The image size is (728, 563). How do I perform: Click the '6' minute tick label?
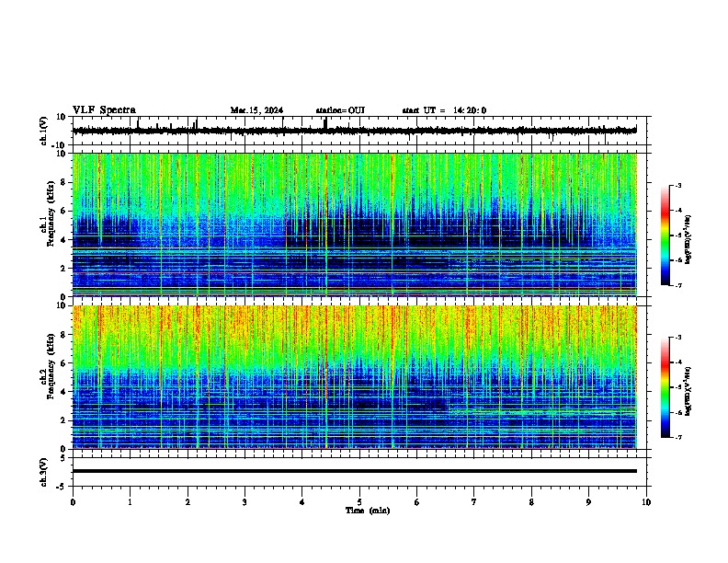point(417,502)
